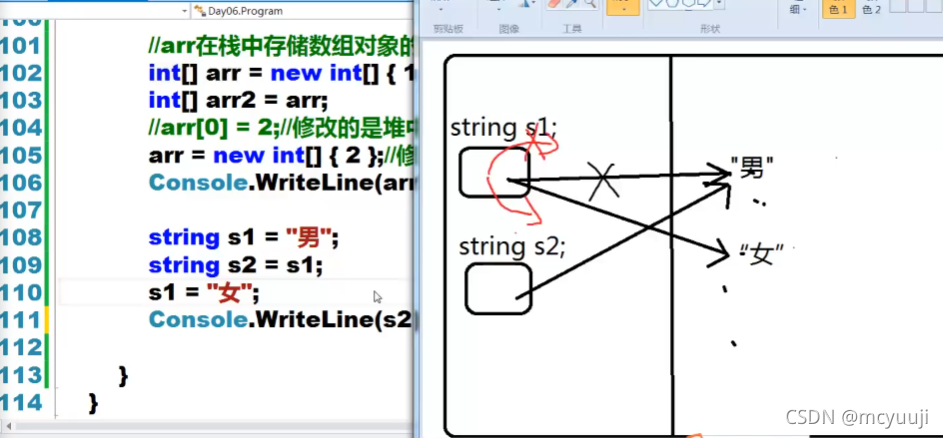
Task: Place cursor on 'string s2 = s1;' line
Action: coord(236,265)
